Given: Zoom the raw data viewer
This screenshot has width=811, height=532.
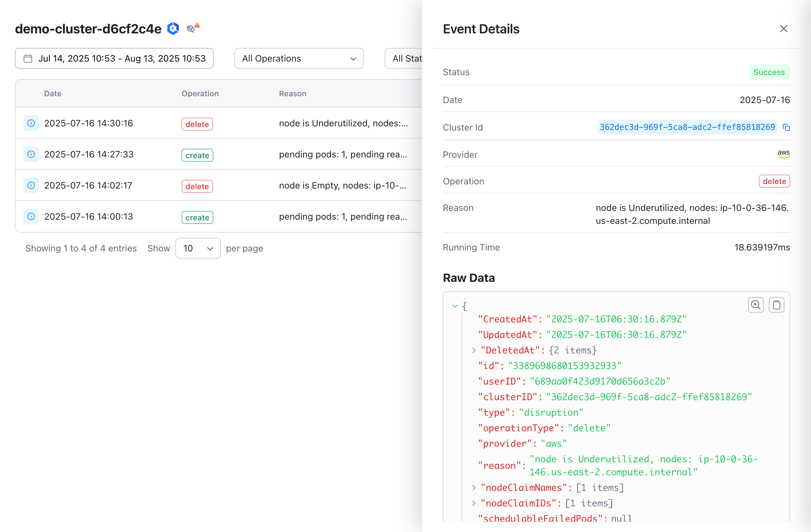Looking at the screenshot, I should [x=756, y=305].
